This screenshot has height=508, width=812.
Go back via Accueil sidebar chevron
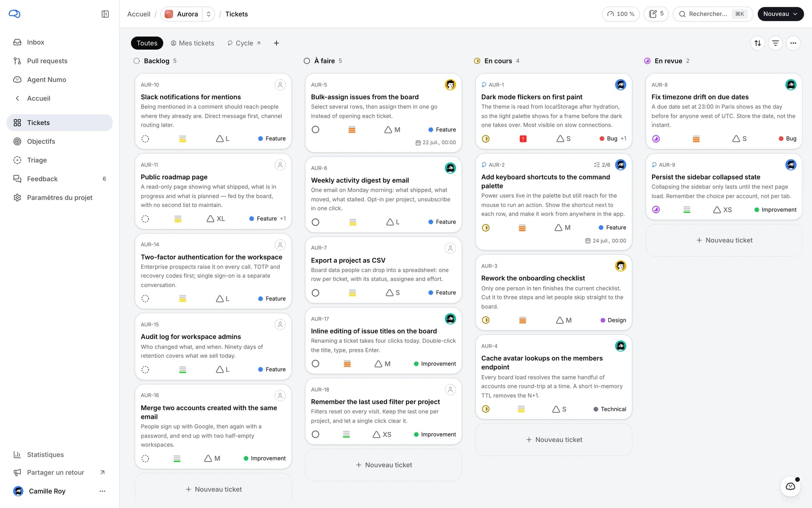[x=17, y=98]
